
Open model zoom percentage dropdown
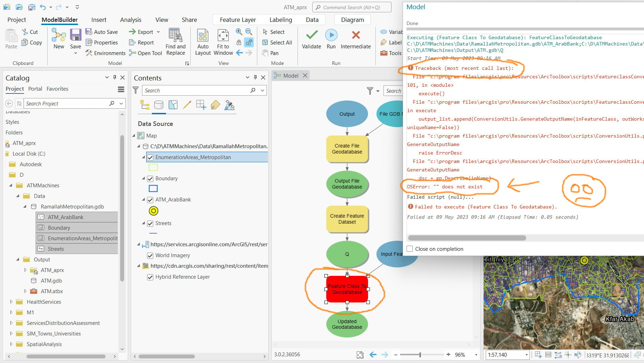(x=476, y=355)
